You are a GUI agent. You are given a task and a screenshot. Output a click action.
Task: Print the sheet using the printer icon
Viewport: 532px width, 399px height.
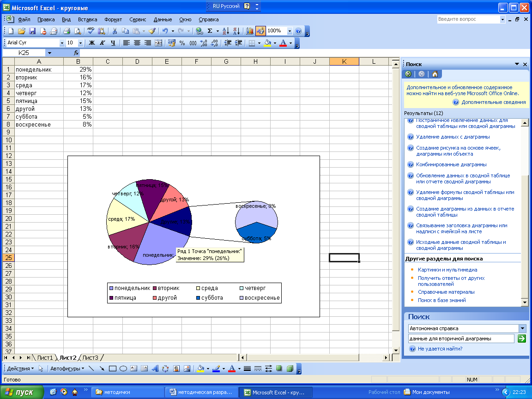[67, 31]
